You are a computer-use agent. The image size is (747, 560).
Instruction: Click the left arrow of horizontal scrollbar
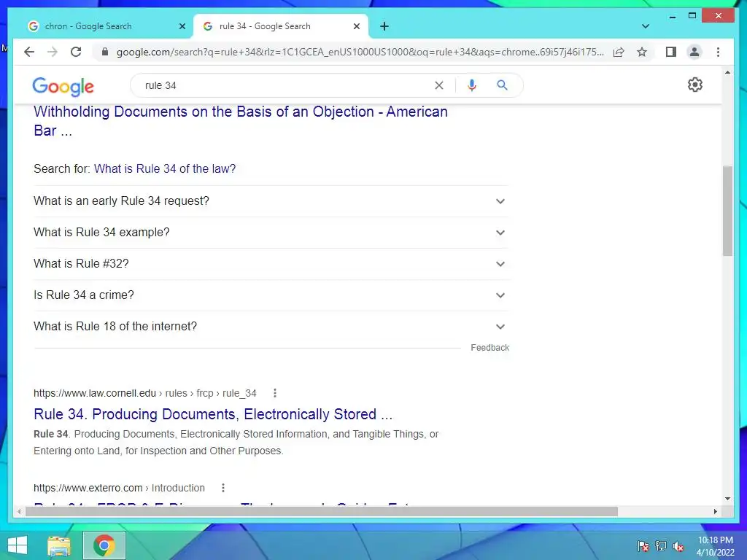(19, 511)
